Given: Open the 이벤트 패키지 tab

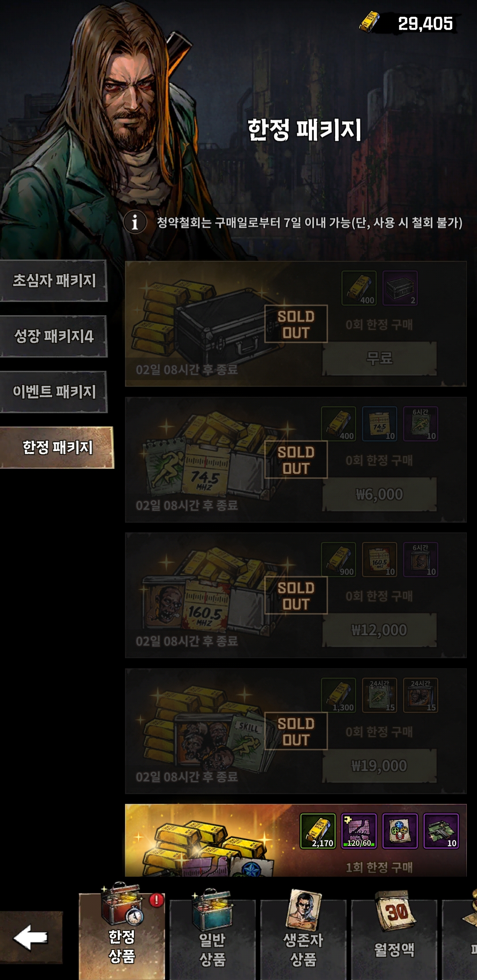Looking at the screenshot, I should pyautogui.click(x=54, y=392).
